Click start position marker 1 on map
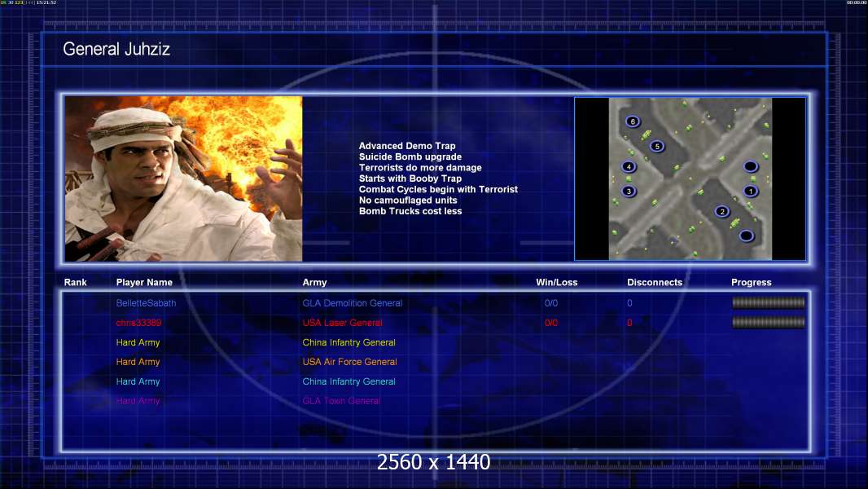 click(750, 191)
